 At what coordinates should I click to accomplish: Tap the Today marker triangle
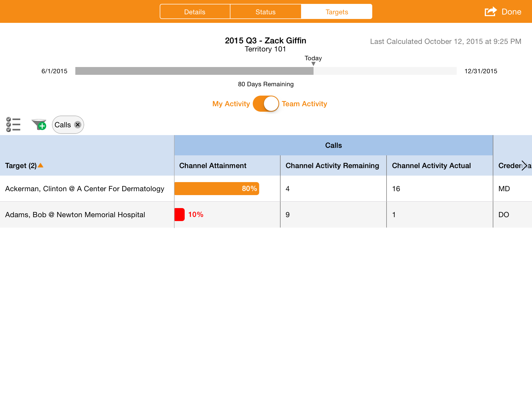point(313,64)
